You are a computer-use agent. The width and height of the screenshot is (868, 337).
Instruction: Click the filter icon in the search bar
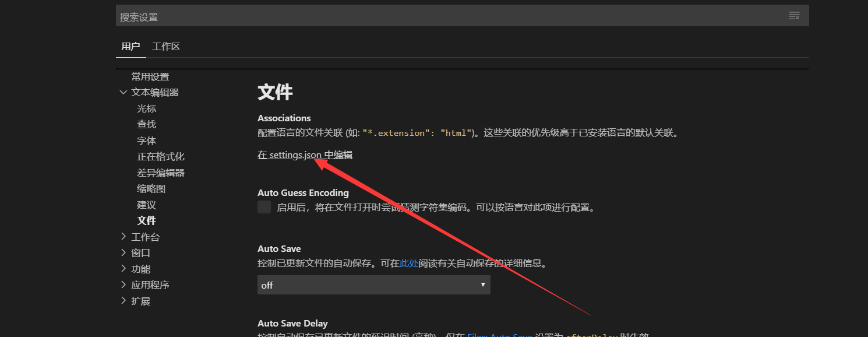coord(794,15)
